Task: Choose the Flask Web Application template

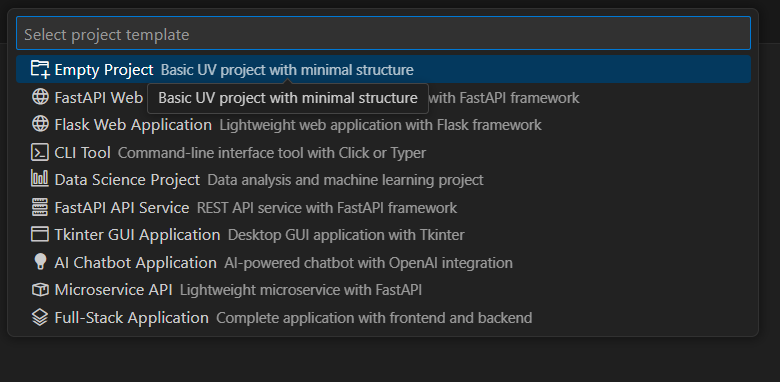Action: (383, 124)
